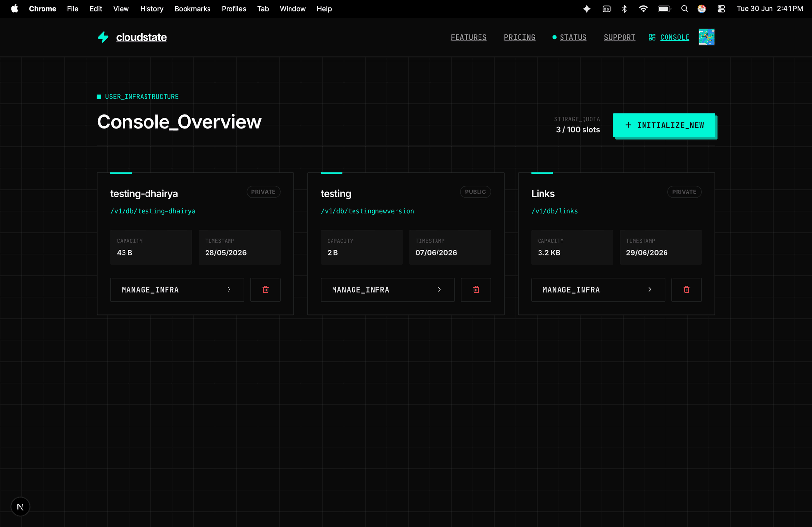The image size is (812, 527).
Task: Click the cloudstate lightning bolt logo icon
Action: [103, 37]
